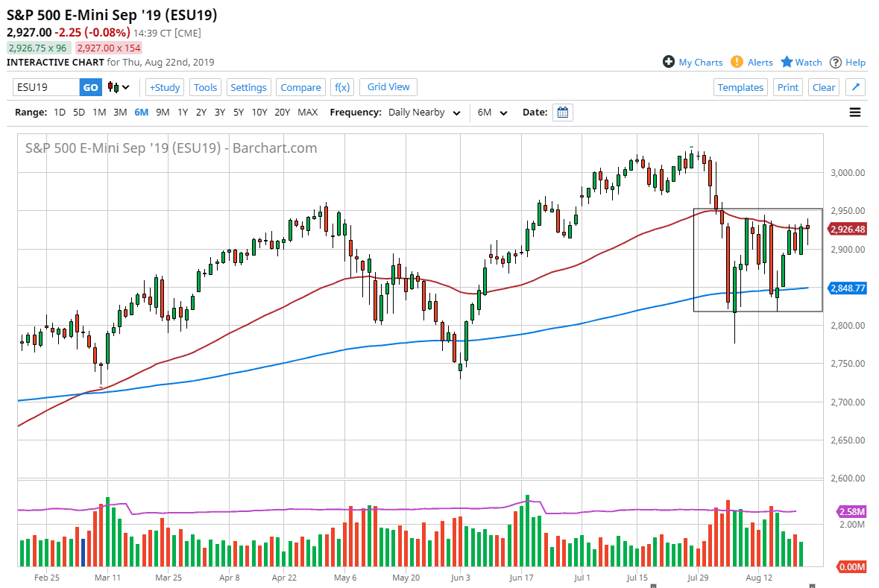Viewport: 879px width, 588px height.
Task: Click the purple 2.58M volume label
Action: click(851, 512)
